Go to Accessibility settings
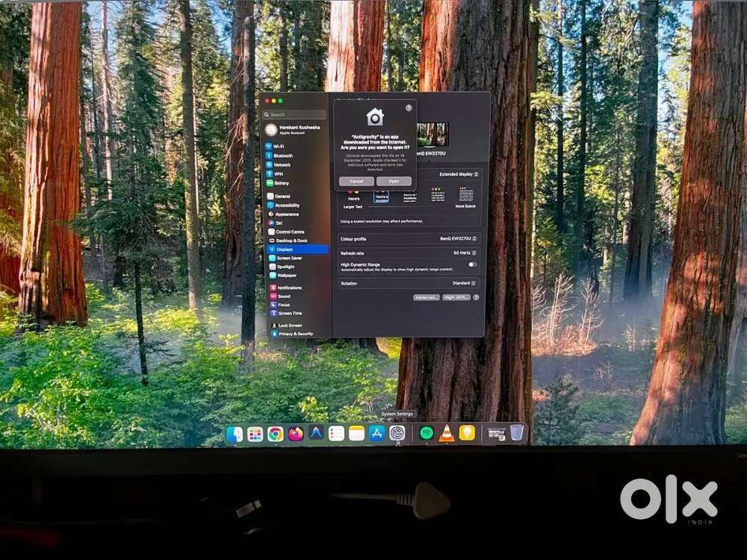This screenshot has height=560, width=747. coord(287,205)
